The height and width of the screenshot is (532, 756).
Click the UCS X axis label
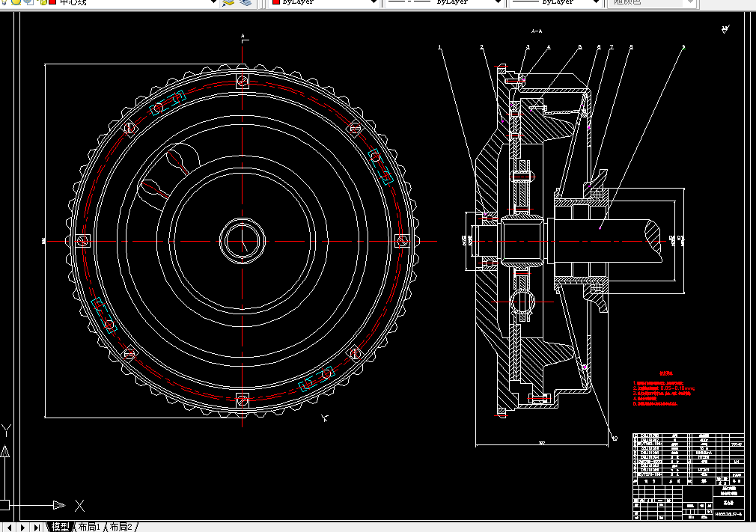click(x=79, y=506)
